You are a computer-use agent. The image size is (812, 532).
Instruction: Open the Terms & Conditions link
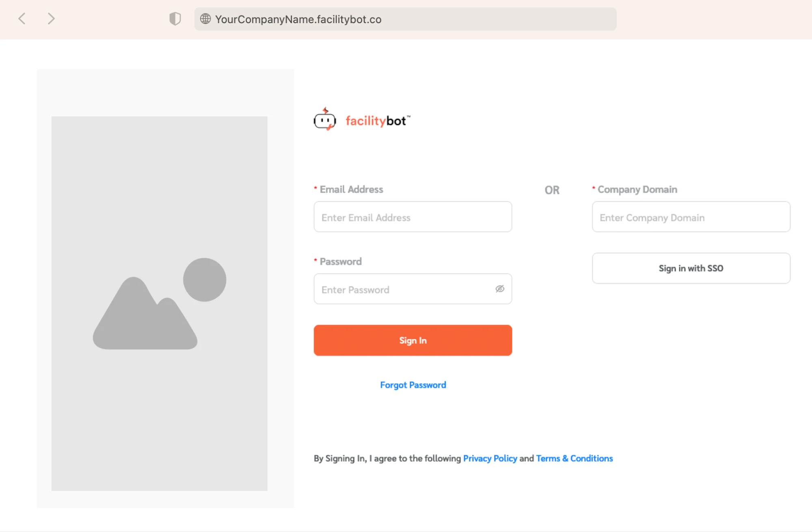click(574, 459)
